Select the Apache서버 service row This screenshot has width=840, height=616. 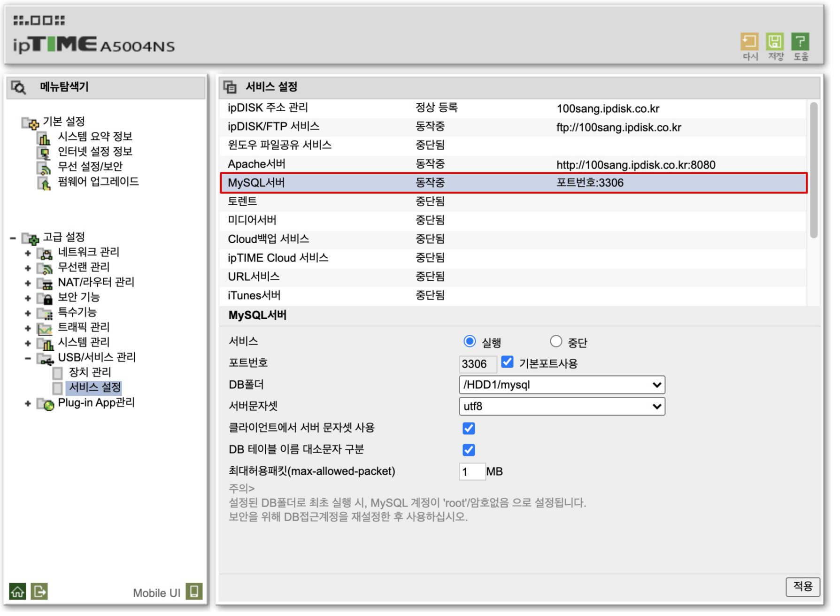coord(514,164)
